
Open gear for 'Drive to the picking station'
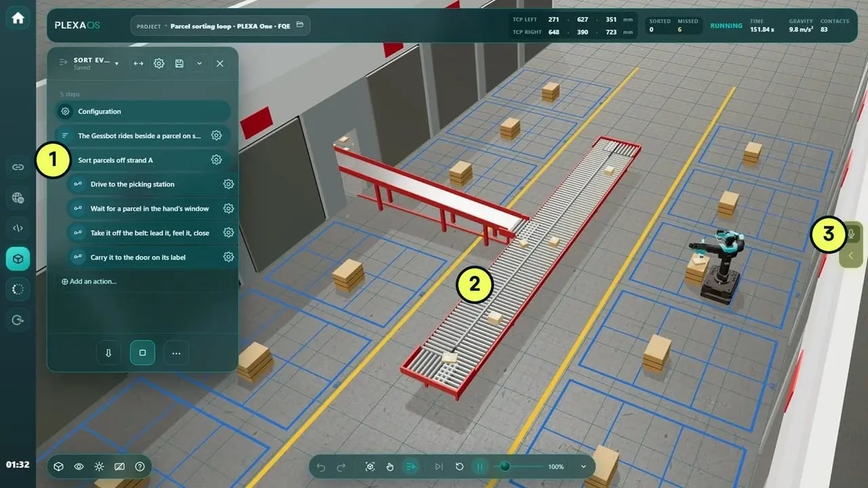click(x=229, y=184)
